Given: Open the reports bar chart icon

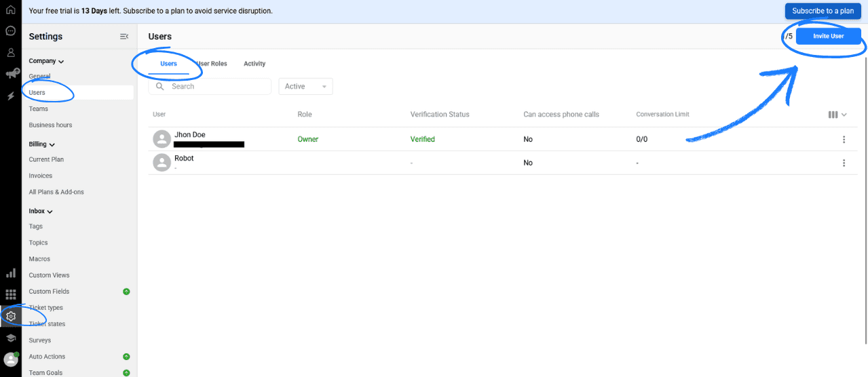Looking at the screenshot, I should [10, 273].
